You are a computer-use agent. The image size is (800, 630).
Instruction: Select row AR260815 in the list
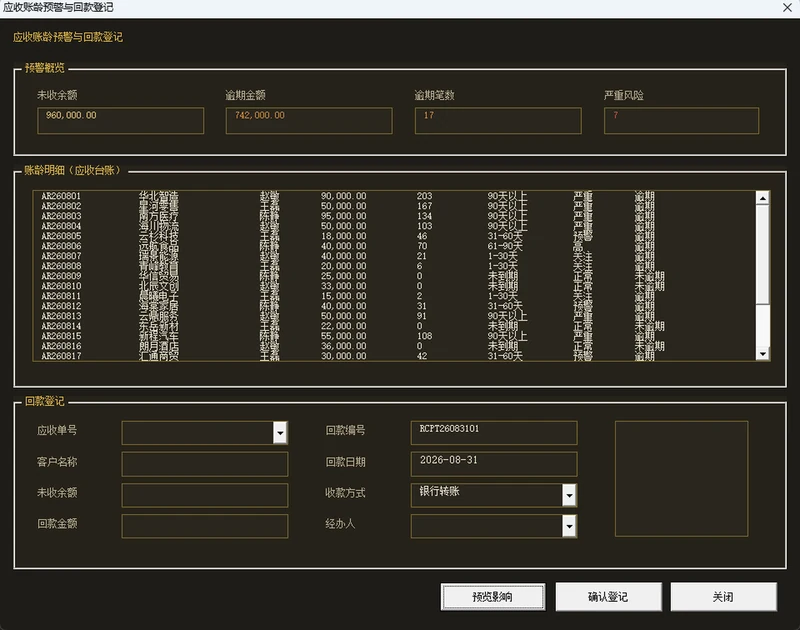394,336
